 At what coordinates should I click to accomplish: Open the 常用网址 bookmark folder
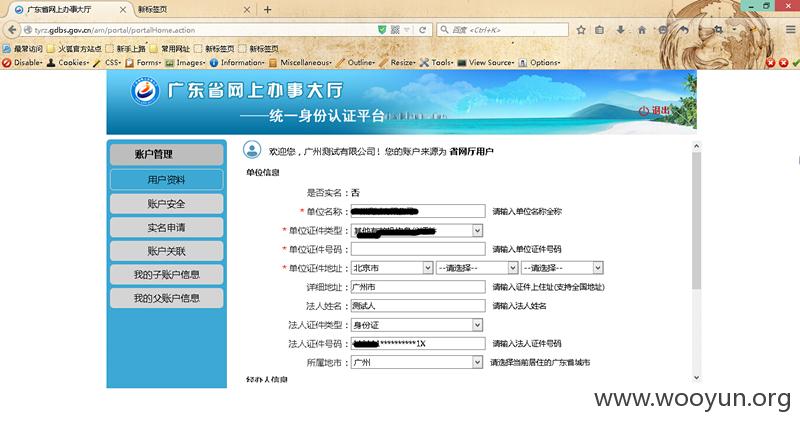170,49
